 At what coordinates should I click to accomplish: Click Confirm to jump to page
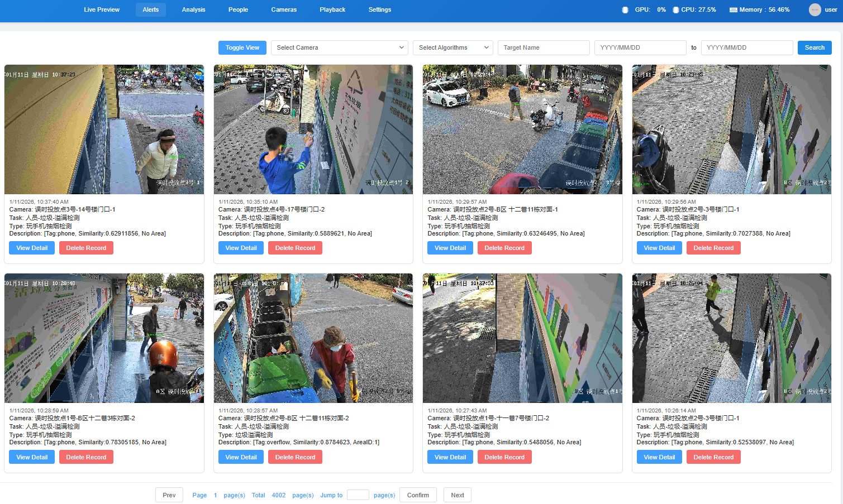(418, 495)
